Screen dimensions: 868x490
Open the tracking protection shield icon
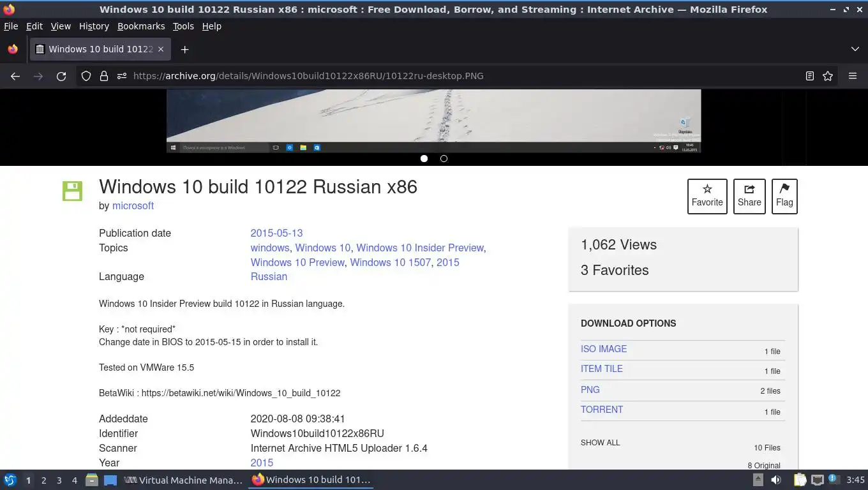click(86, 76)
